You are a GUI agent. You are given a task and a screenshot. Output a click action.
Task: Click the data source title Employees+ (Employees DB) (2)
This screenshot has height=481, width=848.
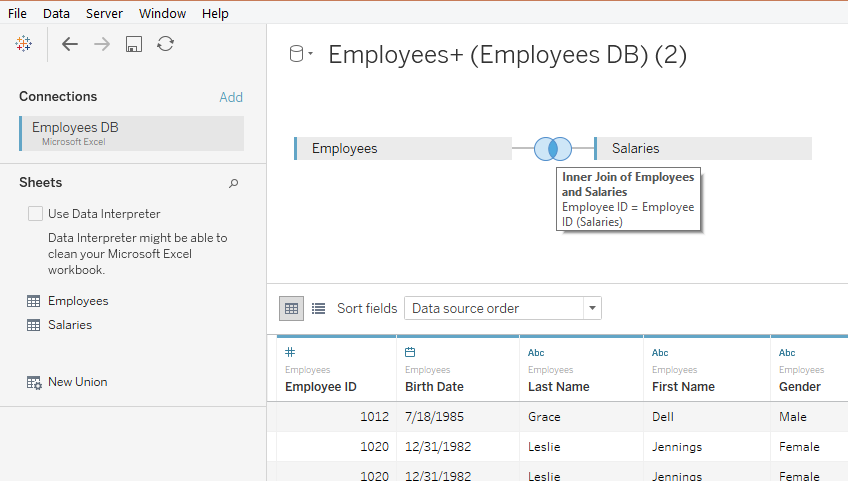(x=507, y=55)
